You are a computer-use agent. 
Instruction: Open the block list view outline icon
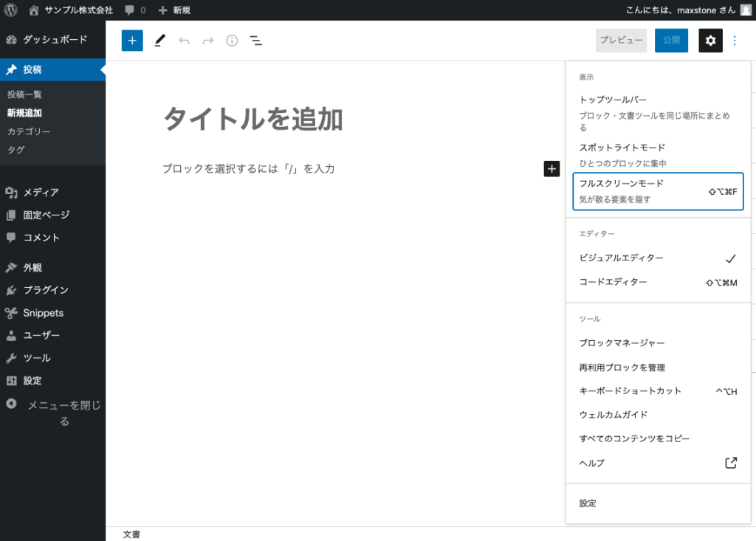[255, 41]
